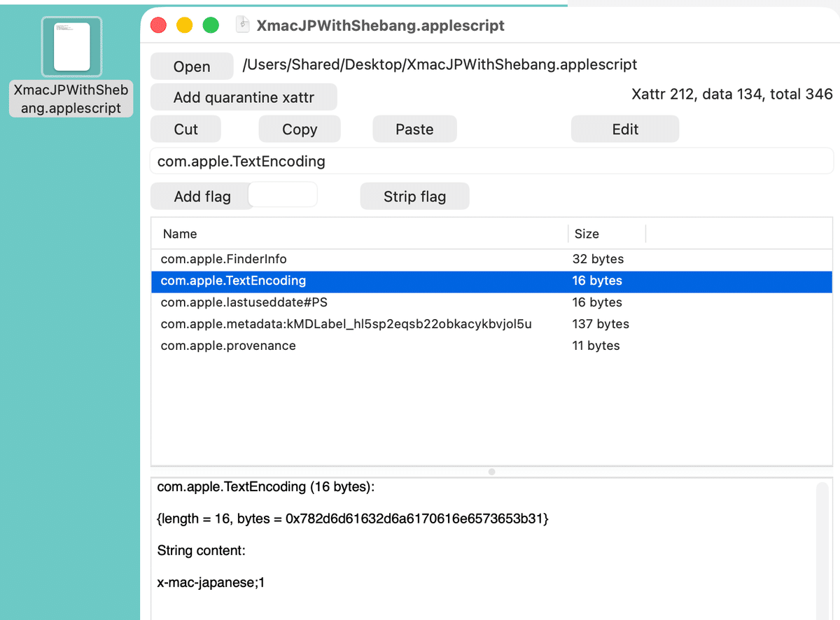Click the xattr name text field
Image resolution: width=840 pixels, height=620 pixels.
tap(491, 162)
